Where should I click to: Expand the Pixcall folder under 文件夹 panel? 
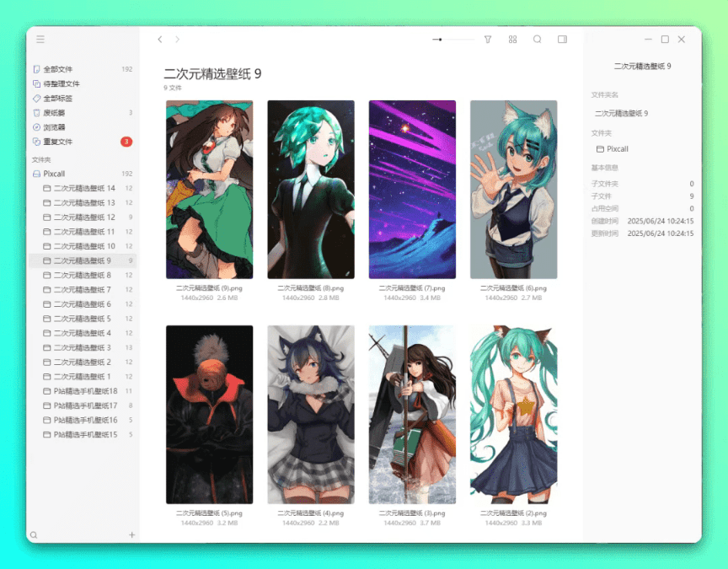point(52,174)
